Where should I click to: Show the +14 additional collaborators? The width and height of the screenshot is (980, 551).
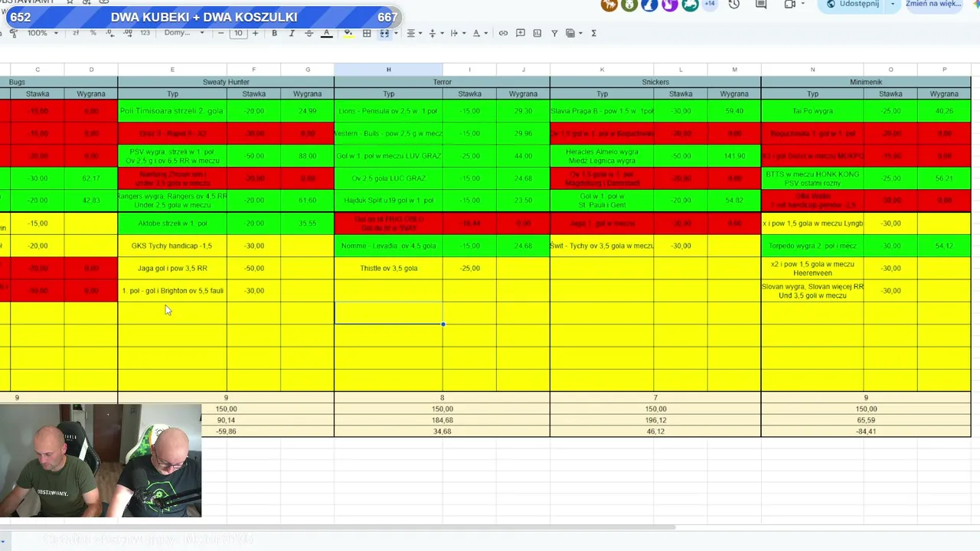pos(710,5)
